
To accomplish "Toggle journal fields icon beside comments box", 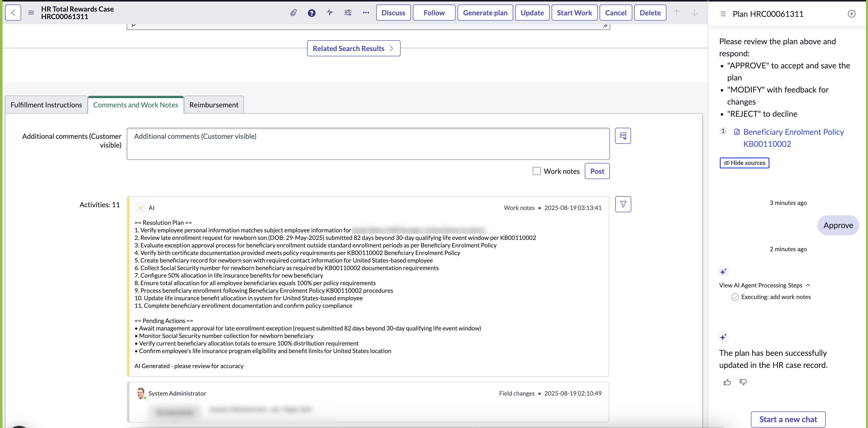I will point(623,136).
